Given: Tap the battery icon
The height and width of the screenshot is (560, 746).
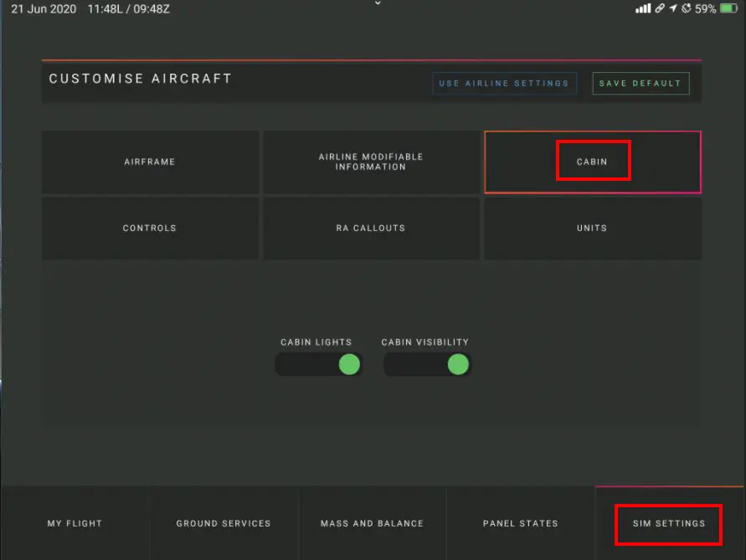Looking at the screenshot, I should tap(728, 8).
